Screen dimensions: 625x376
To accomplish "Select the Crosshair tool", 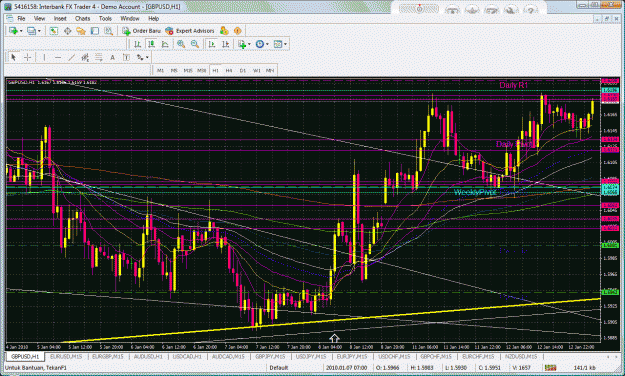I will [x=27, y=58].
